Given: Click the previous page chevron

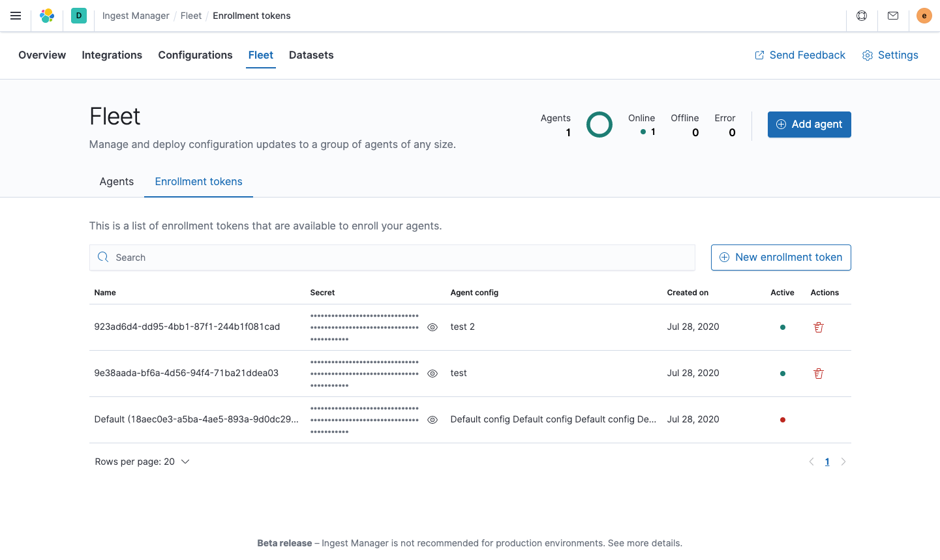Looking at the screenshot, I should point(811,461).
